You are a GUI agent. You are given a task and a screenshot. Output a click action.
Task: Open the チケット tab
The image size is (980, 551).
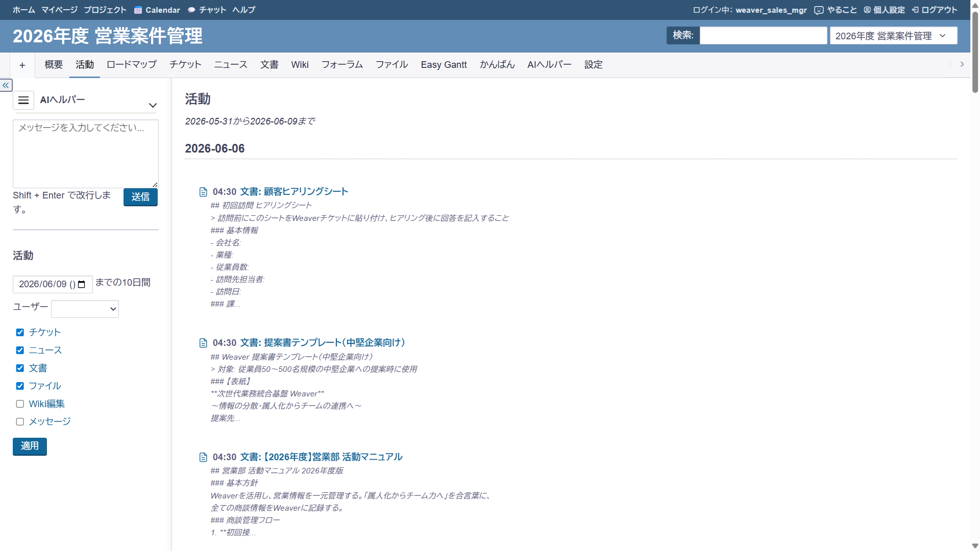[x=185, y=65]
